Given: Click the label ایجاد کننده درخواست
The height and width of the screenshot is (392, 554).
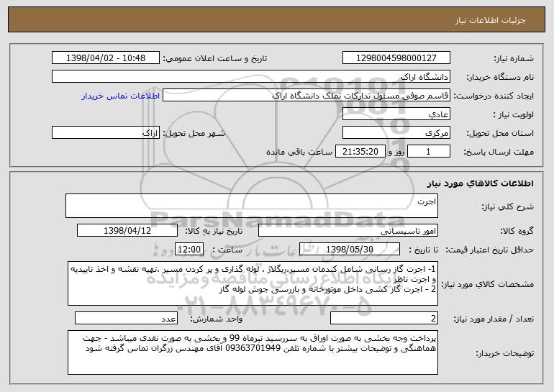Looking at the screenshot, I should (x=494, y=96).
